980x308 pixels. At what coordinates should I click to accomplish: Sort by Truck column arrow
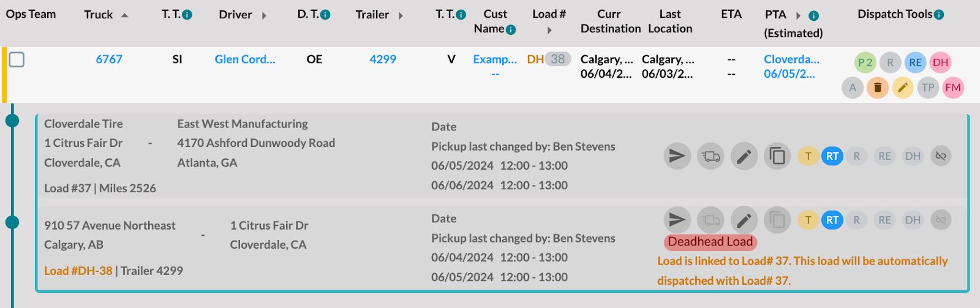[x=124, y=15]
